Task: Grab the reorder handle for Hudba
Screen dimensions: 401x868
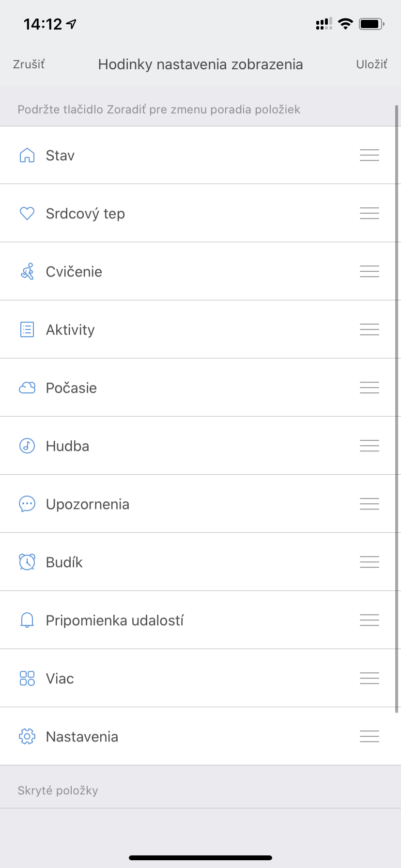Action: click(x=370, y=446)
